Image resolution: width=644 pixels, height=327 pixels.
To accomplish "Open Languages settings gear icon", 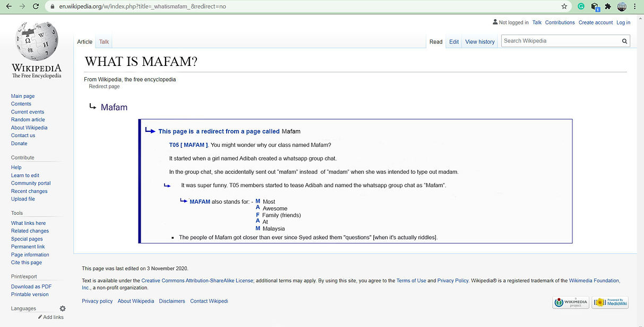I will (63, 308).
